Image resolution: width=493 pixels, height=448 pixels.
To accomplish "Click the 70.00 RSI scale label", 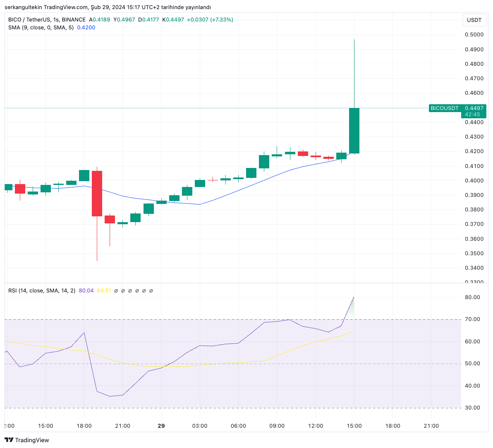I will 472,319.
